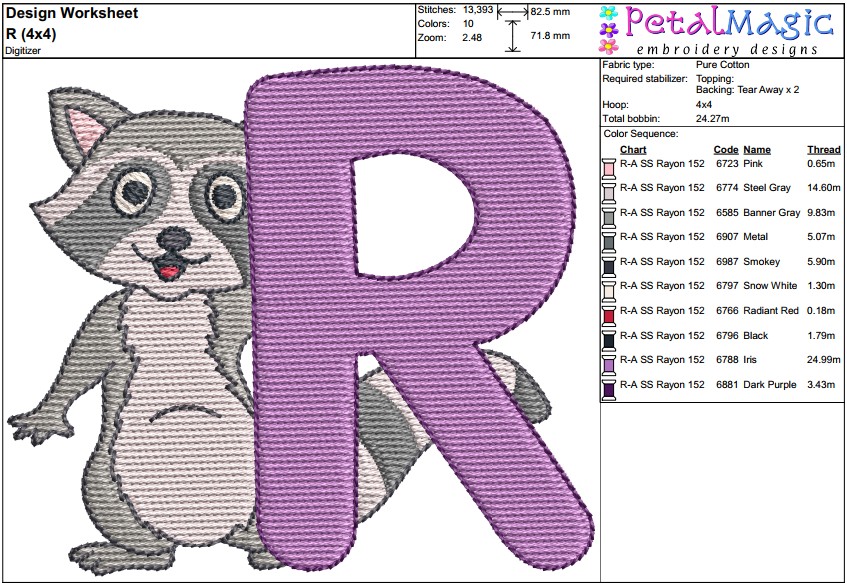The image size is (847, 583).
Task: Click the Digitizer label
Action: tap(23, 51)
